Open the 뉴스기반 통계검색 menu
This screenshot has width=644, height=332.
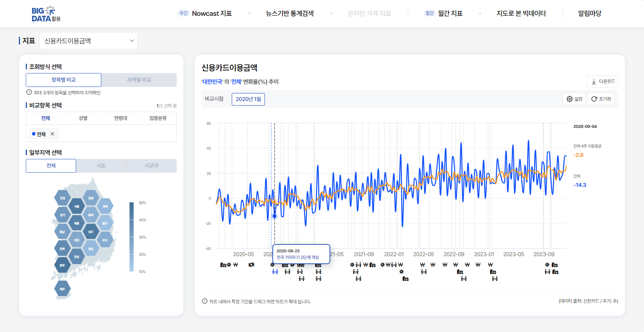pos(290,13)
